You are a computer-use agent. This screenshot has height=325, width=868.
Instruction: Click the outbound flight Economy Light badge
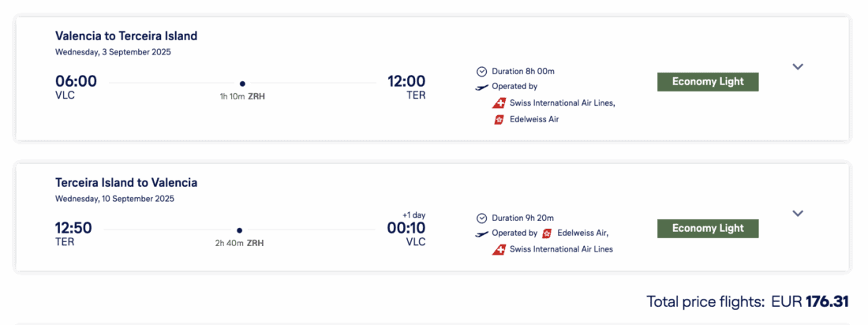707,82
